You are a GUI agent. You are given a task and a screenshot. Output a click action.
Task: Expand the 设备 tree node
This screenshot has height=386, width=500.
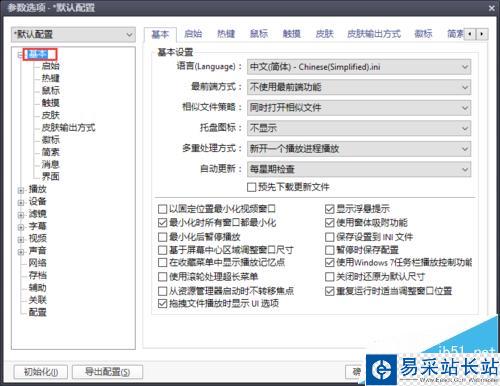[x=21, y=203]
